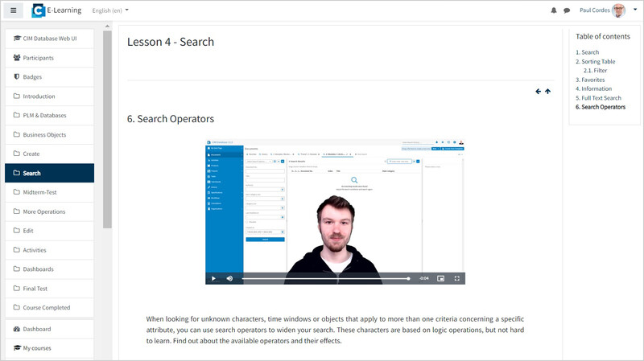Viewport: 644px width, 361px height.
Task: Open Badges in the sidebar
Action: tap(50, 77)
